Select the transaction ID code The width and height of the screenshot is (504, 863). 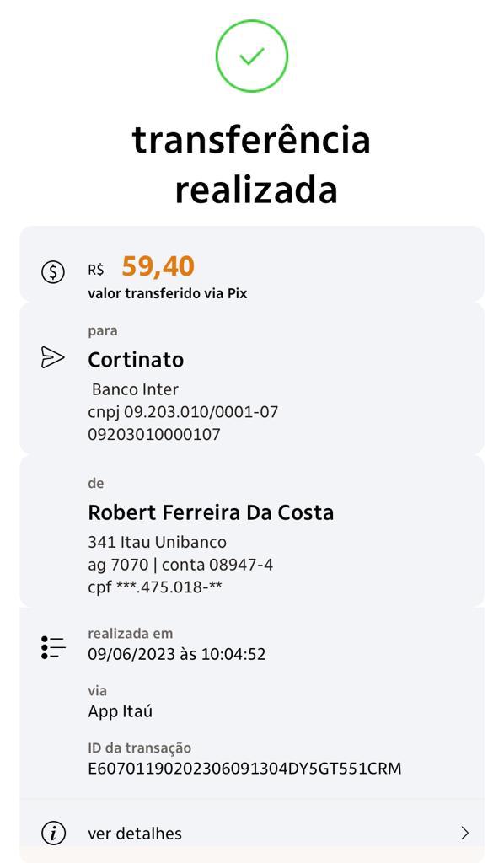[x=245, y=769]
